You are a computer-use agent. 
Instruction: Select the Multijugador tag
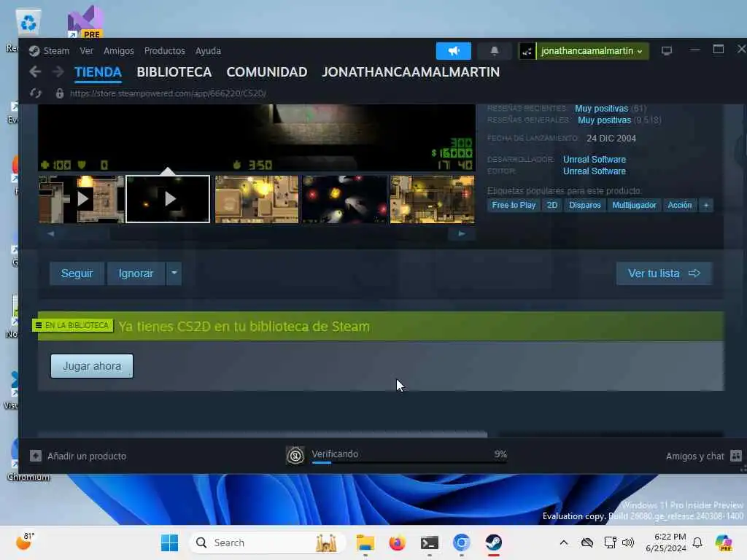[634, 205]
